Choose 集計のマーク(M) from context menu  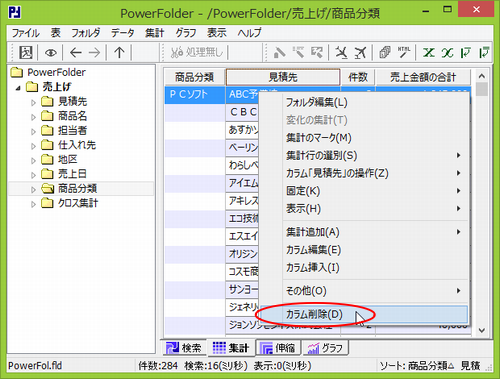click(364, 138)
